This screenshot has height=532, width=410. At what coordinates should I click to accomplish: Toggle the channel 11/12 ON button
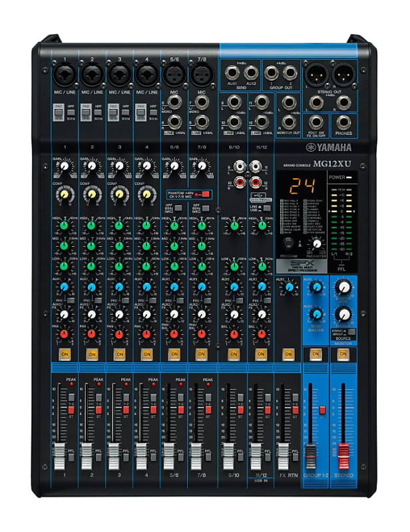pyautogui.click(x=261, y=354)
